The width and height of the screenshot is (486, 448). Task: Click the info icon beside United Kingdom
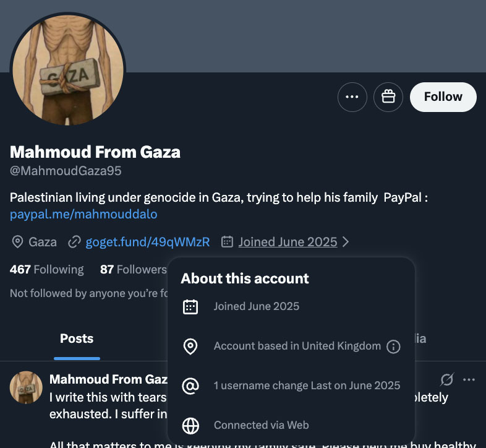pyautogui.click(x=393, y=347)
